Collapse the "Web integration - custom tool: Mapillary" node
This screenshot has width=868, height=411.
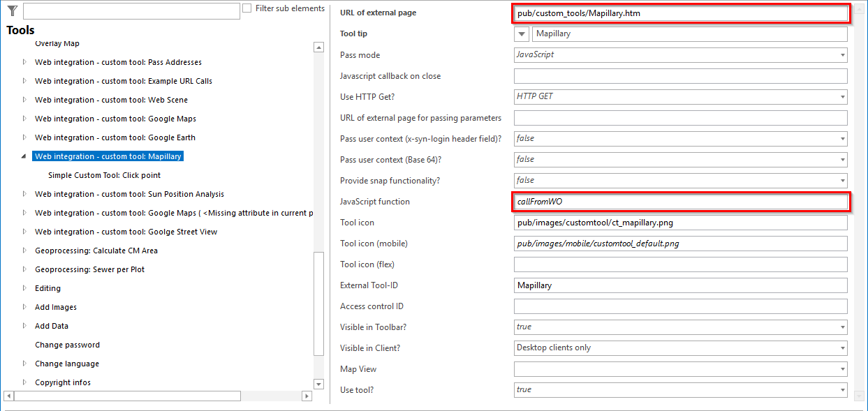point(24,156)
